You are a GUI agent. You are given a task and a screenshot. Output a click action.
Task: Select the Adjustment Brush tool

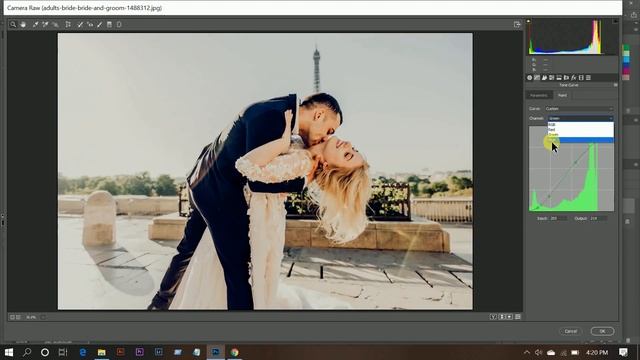click(x=100, y=24)
